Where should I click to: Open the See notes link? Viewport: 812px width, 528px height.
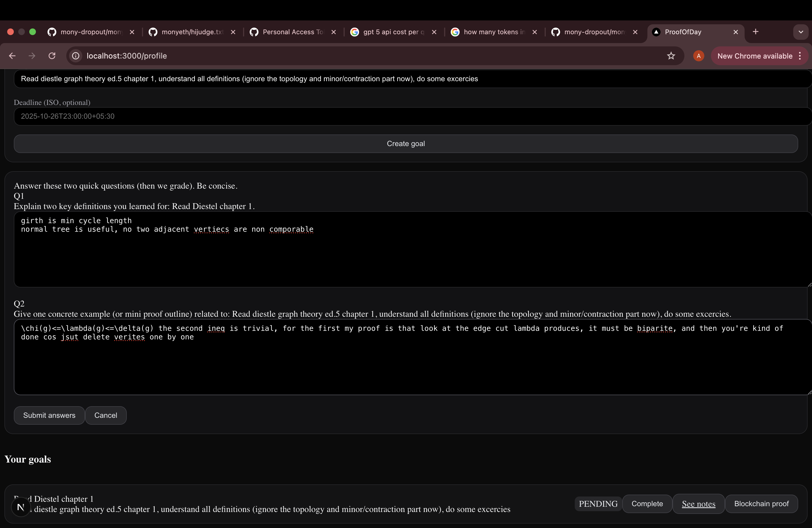[x=698, y=504]
